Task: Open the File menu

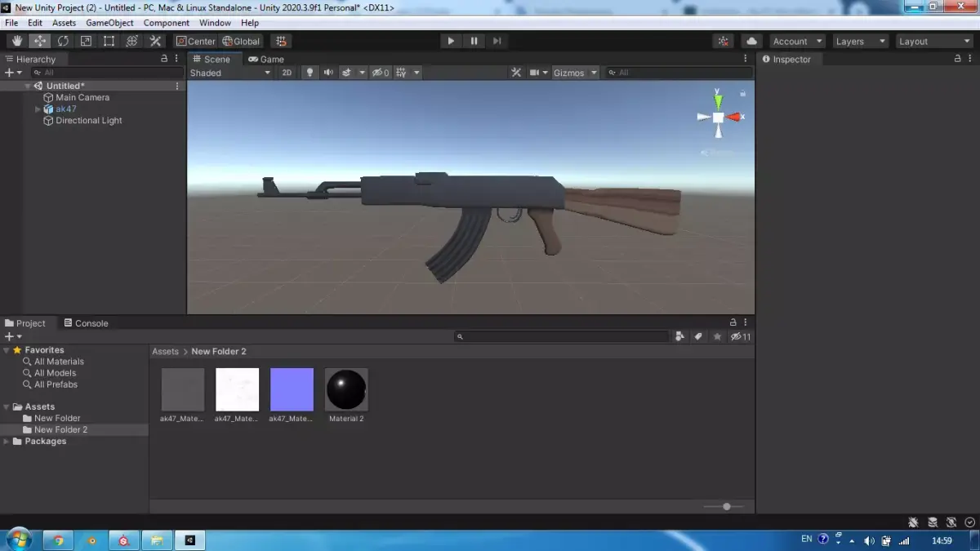Action: point(11,23)
